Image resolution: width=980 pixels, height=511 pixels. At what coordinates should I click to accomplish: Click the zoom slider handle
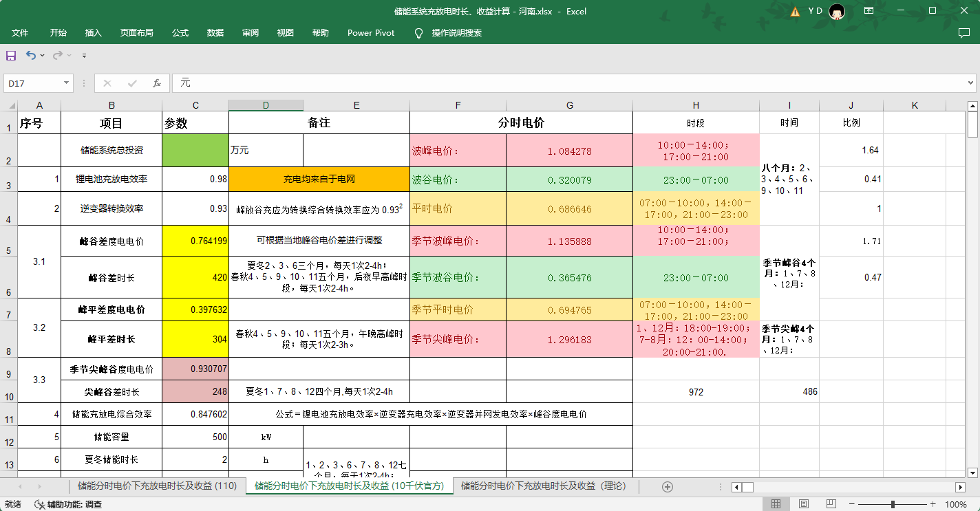[893, 504]
